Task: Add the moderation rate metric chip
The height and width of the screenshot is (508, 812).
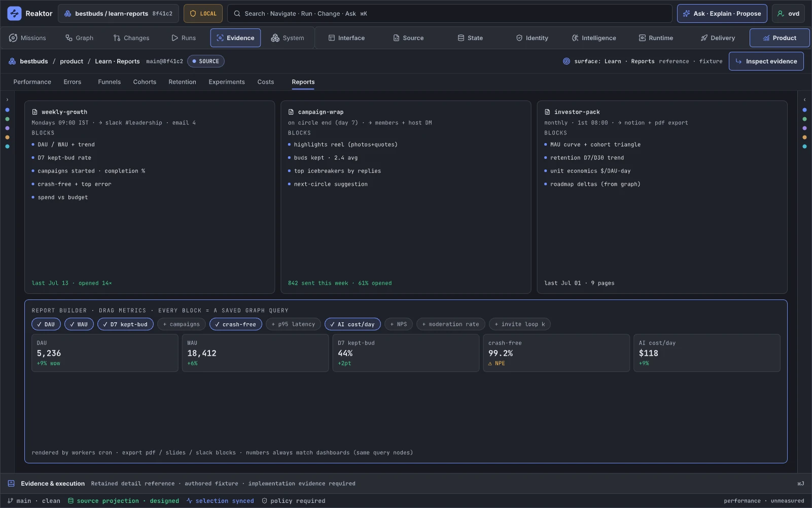Action: [451, 324]
